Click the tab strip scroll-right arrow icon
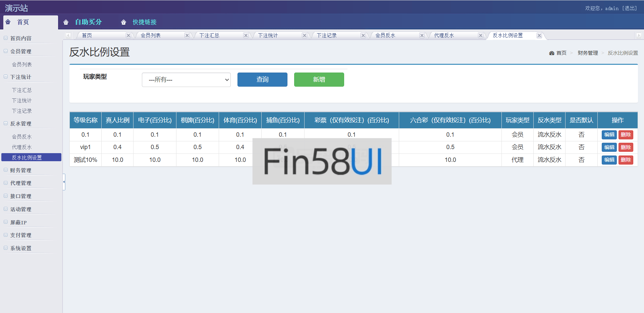The height and width of the screenshot is (313, 644). 638,35
